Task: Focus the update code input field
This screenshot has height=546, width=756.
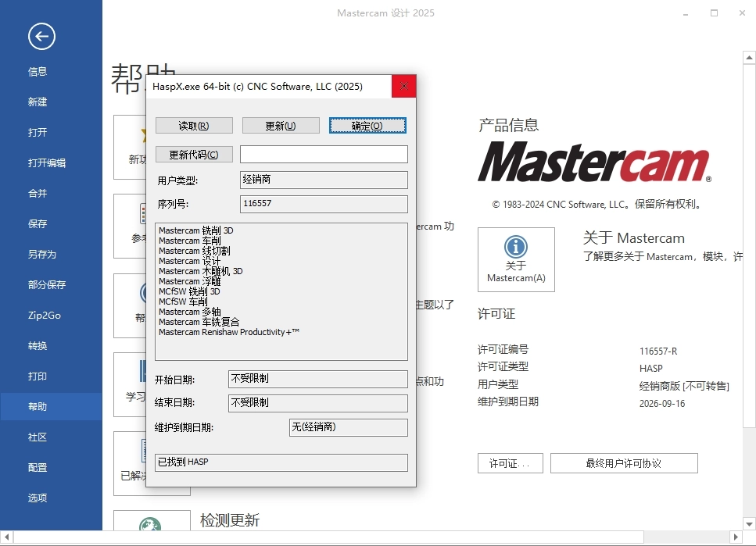Action: [324, 155]
